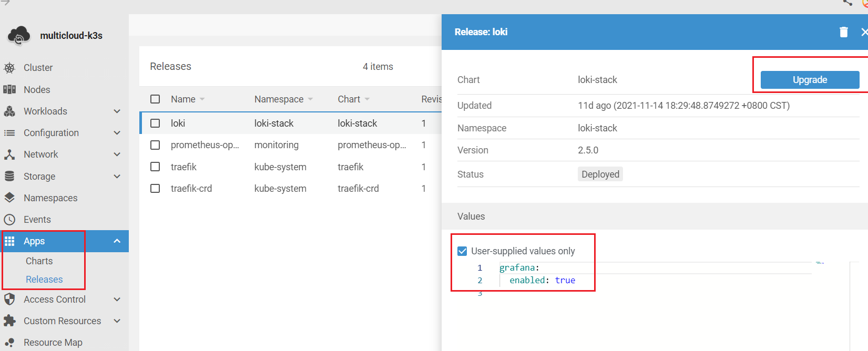The width and height of the screenshot is (868, 351).
Task: Go to Releases under Apps
Action: 44,280
